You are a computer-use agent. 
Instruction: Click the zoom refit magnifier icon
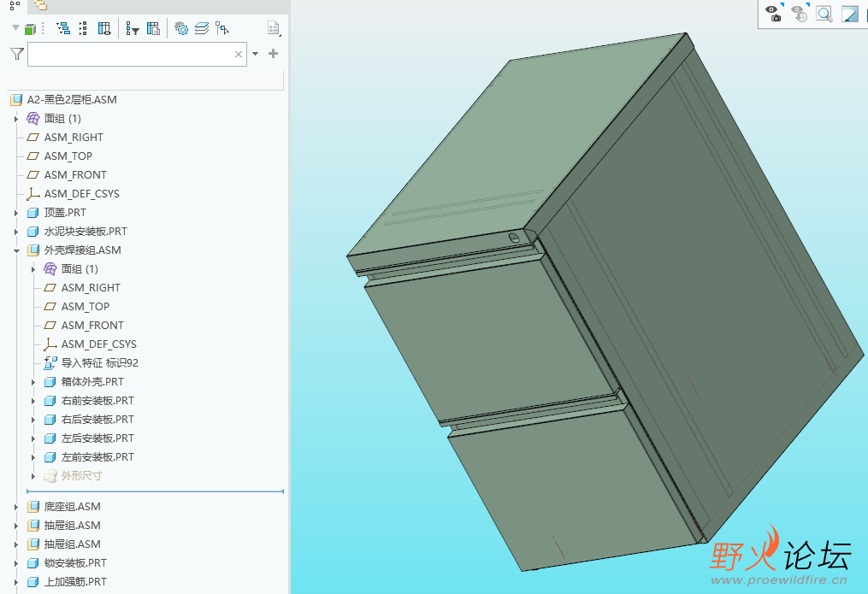click(x=824, y=14)
